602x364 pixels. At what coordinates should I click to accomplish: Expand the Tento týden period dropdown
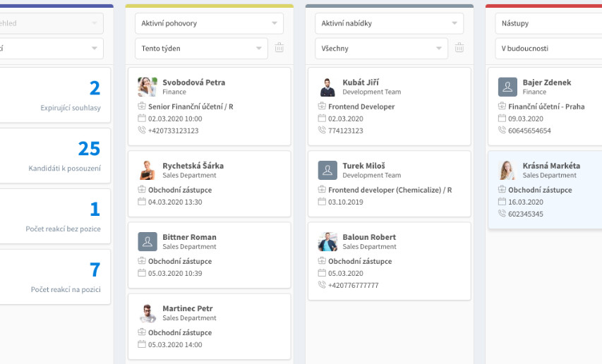pyautogui.click(x=201, y=49)
